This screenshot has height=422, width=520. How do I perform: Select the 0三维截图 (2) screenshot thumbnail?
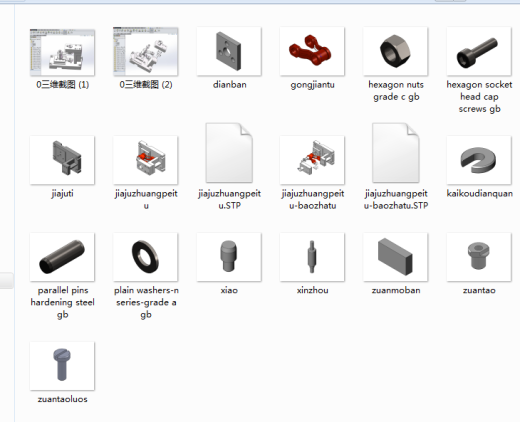pos(146,52)
